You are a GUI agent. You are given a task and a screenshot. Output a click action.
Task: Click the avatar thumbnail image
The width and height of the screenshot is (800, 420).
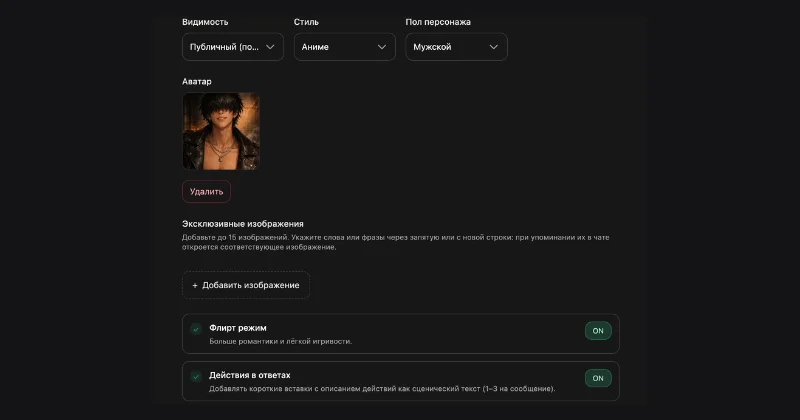coord(221,131)
